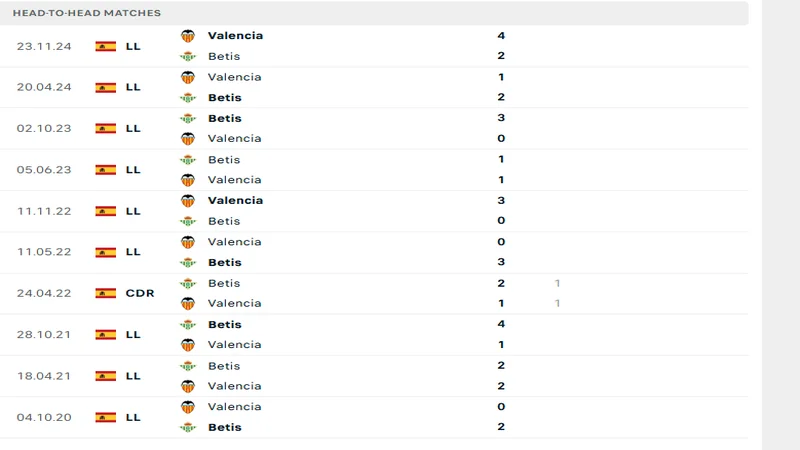800x450 pixels.
Task: Click Betis crest in 23.11.24 match
Action: click(x=187, y=56)
